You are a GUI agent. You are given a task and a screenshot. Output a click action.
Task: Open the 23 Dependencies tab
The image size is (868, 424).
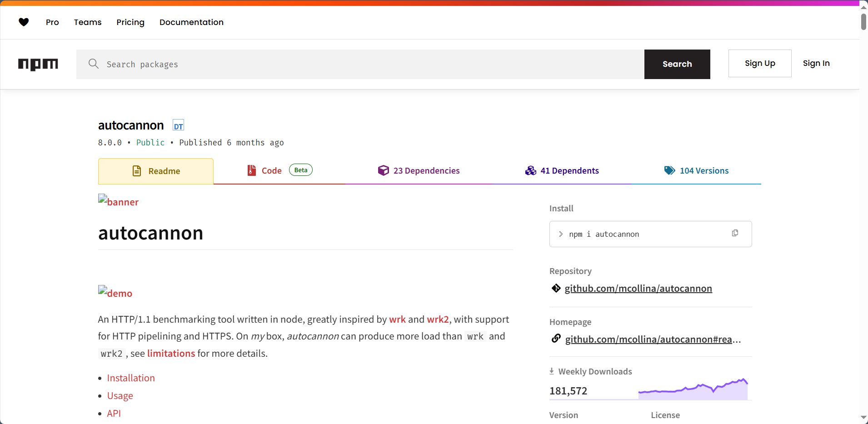pos(419,171)
